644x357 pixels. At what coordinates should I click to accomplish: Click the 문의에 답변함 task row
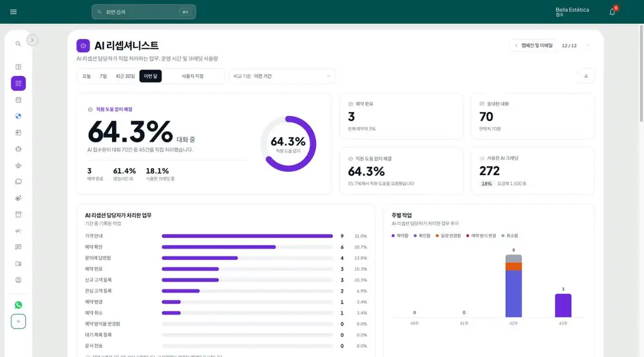(226, 258)
